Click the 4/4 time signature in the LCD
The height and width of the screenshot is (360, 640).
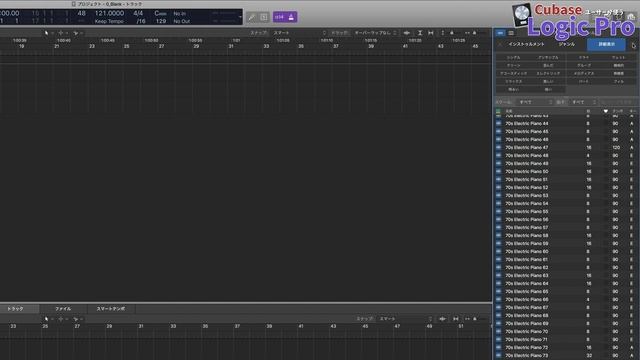[x=138, y=13]
